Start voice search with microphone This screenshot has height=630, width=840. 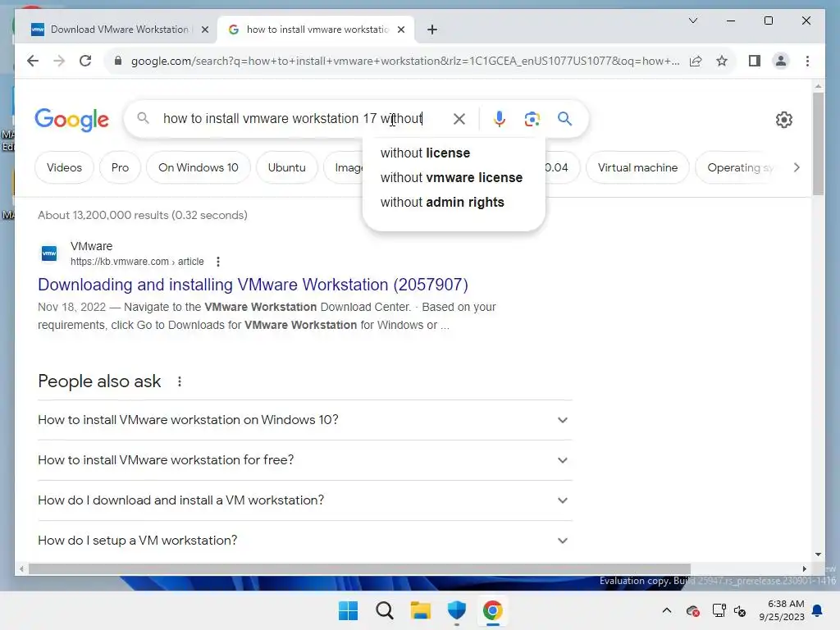500,119
